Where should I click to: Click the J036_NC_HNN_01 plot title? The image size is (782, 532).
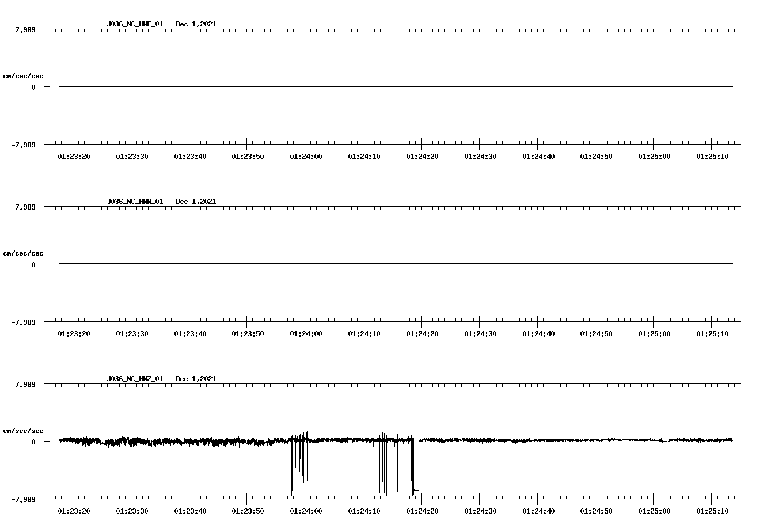click(135, 202)
